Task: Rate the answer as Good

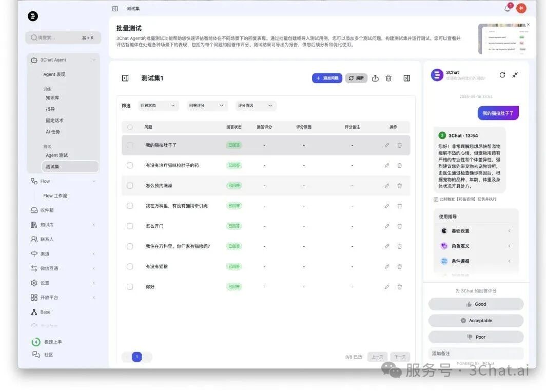Action: pyautogui.click(x=476, y=304)
